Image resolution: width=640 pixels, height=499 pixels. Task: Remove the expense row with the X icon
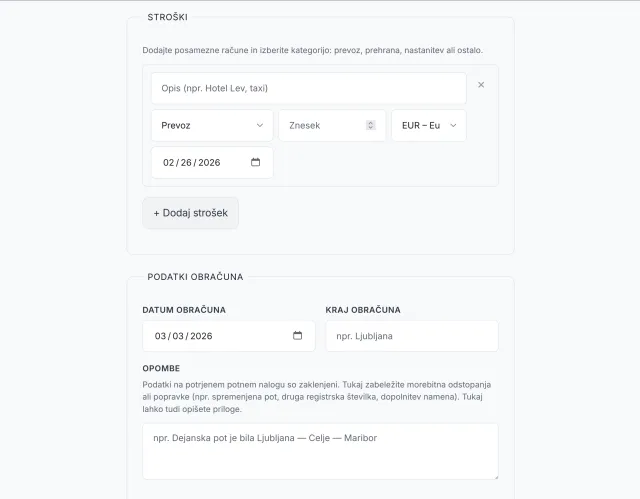481,85
